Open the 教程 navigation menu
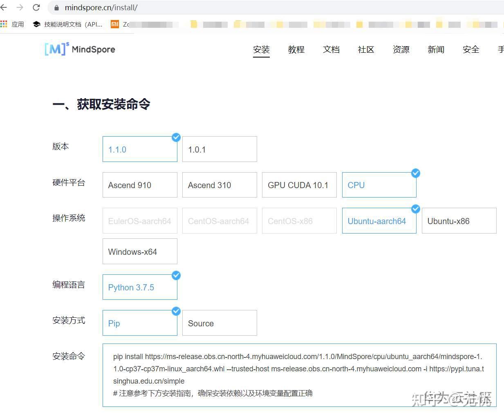 296,49
